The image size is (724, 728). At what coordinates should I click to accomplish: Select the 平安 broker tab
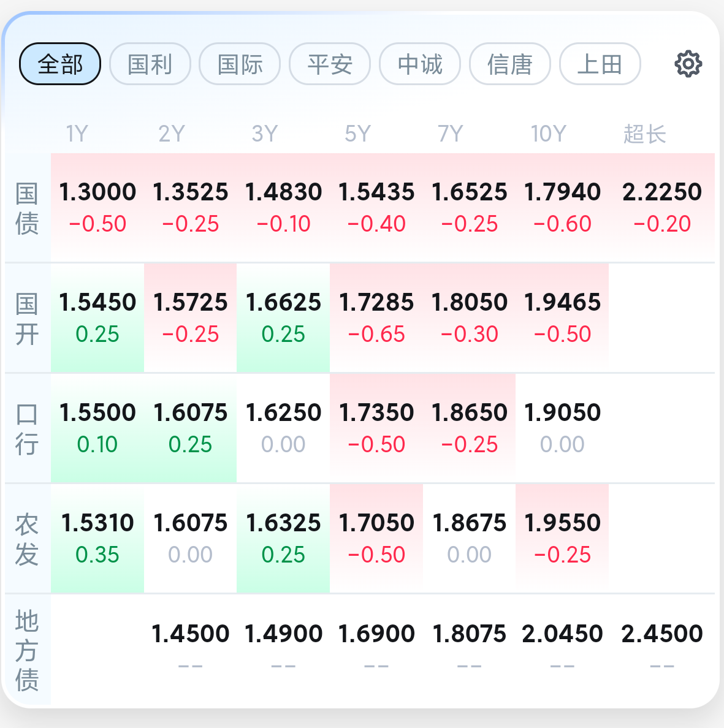pyautogui.click(x=330, y=64)
